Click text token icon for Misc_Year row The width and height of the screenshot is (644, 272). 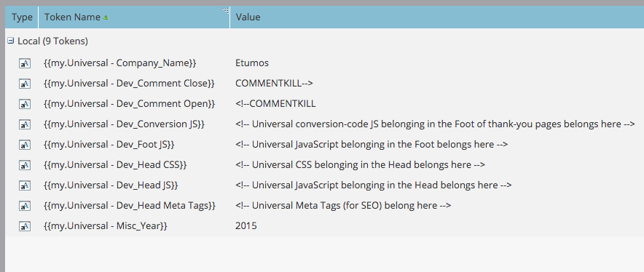click(25, 226)
